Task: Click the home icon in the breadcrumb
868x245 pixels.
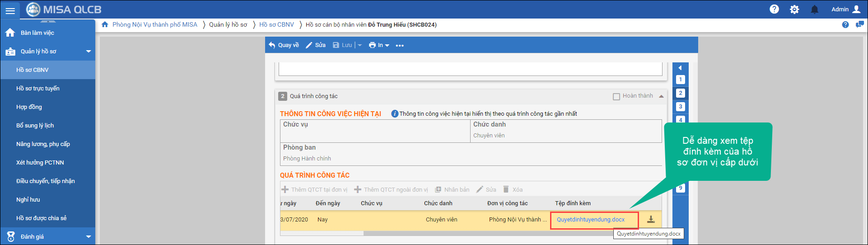Action: click(105, 24)
